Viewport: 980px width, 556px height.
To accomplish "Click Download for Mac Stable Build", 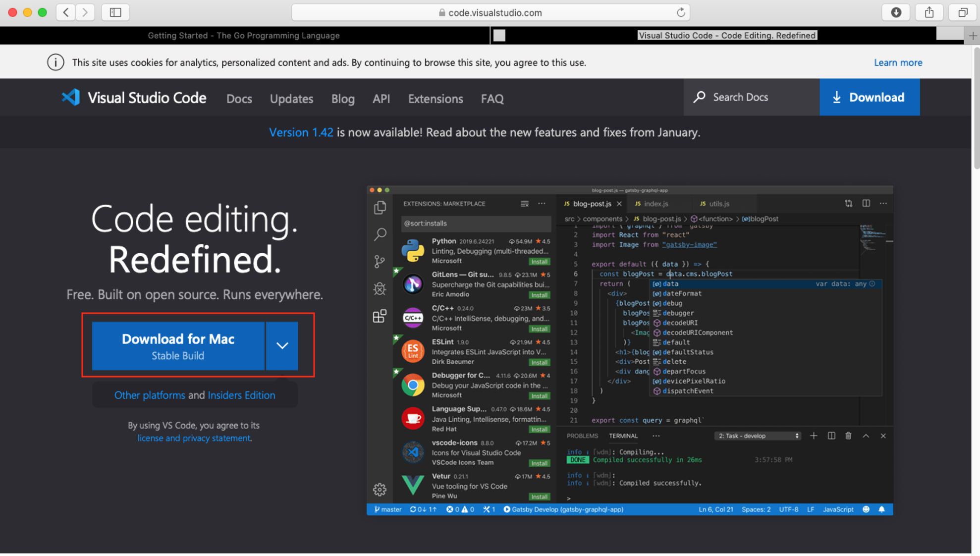I will click(178, 345).
